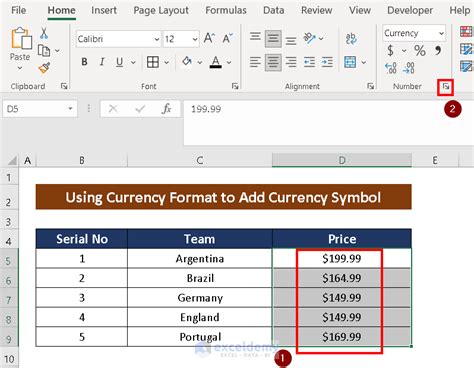
Task: Expand Copy options arrow
Action: point(57,51)
